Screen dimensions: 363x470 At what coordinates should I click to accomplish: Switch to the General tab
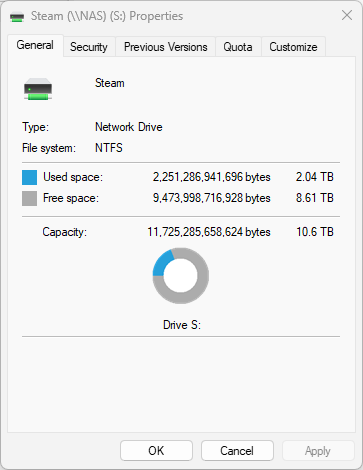point(35,45)
